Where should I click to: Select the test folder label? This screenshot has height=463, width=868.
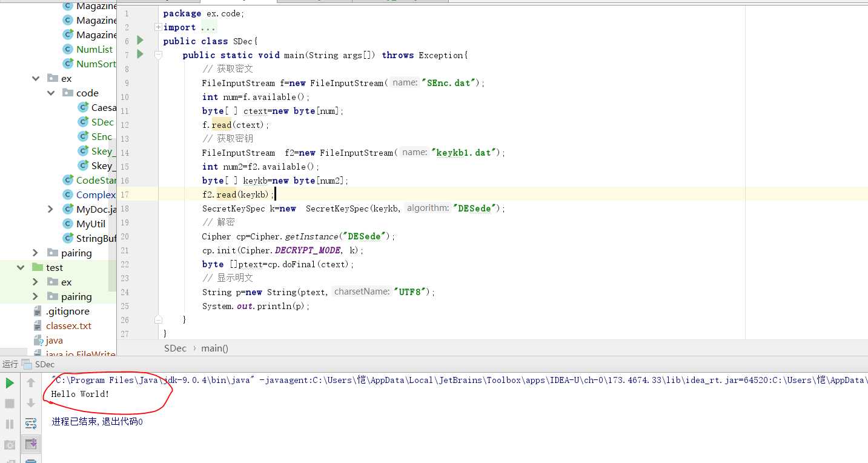coord(55,267)
